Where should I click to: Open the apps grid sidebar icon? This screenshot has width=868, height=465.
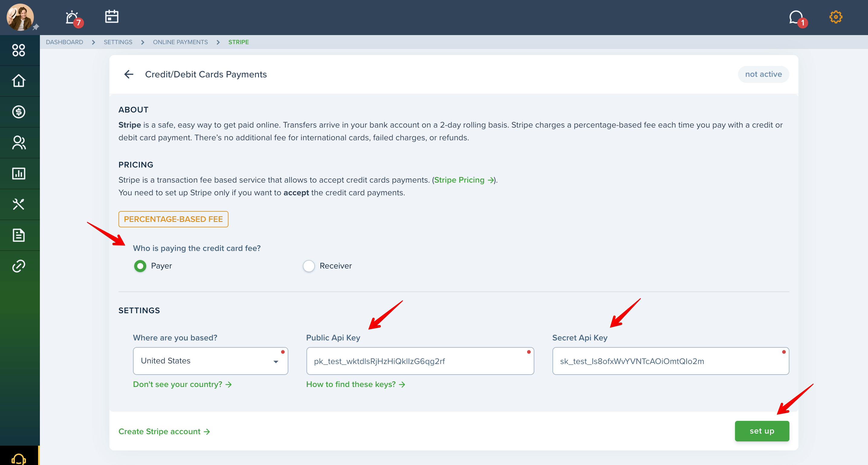pyautogui.click(x=18, y=50)
